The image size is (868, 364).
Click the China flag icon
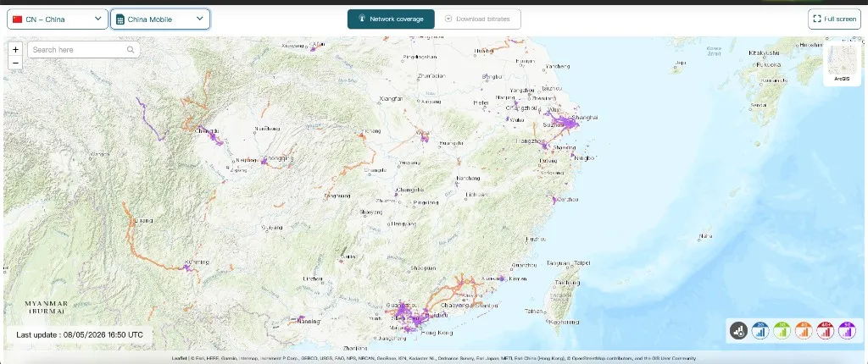click(17, 19)
